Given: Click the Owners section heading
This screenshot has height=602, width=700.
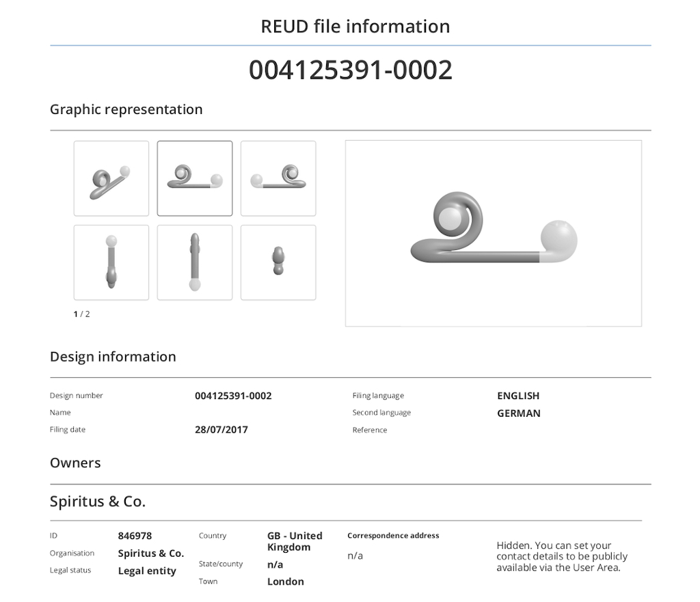Looking at the screenshot, I should click(x=75, y=463).
